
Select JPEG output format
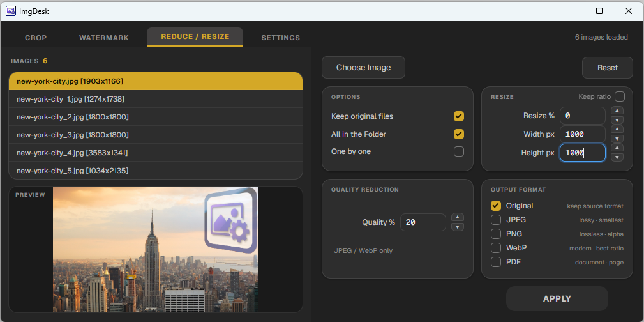tap(496, 220)
